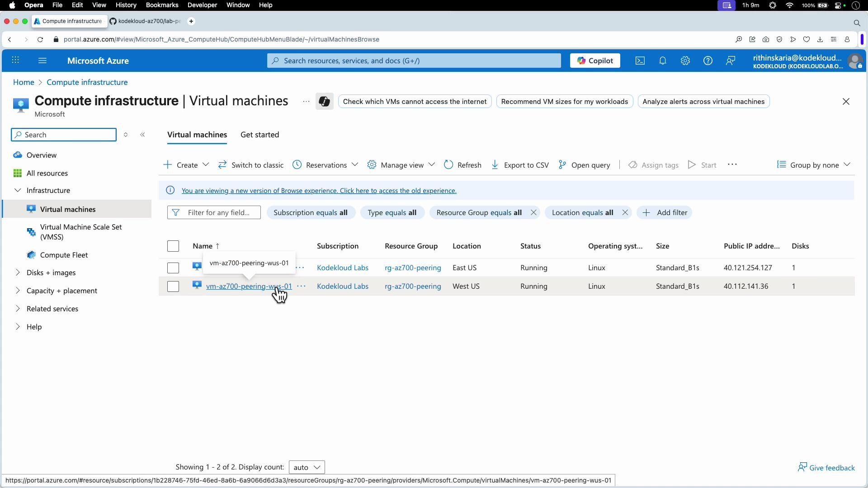Screen dimensions: 868x488
Task: Open the header feedback icon
Action: (731, 61)
